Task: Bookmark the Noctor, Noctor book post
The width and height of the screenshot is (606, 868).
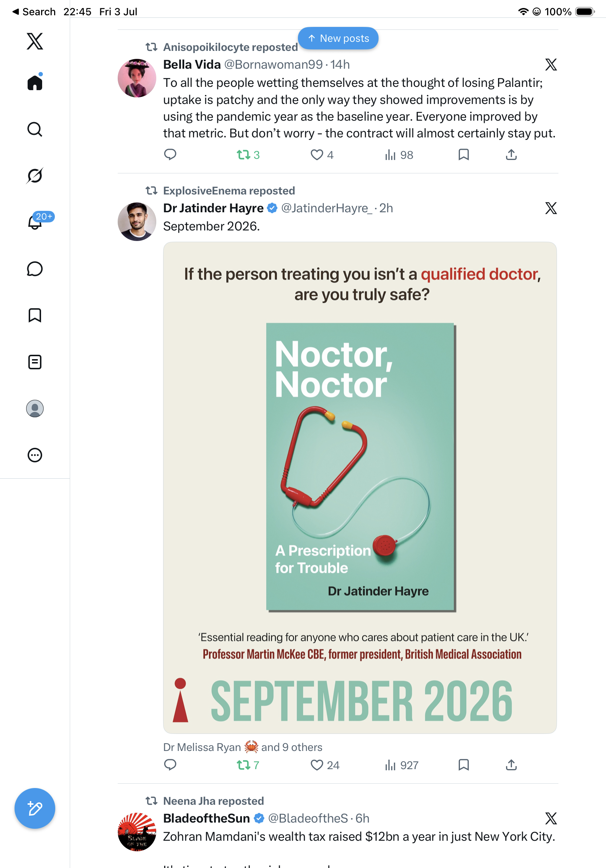Action: [464, 765]
